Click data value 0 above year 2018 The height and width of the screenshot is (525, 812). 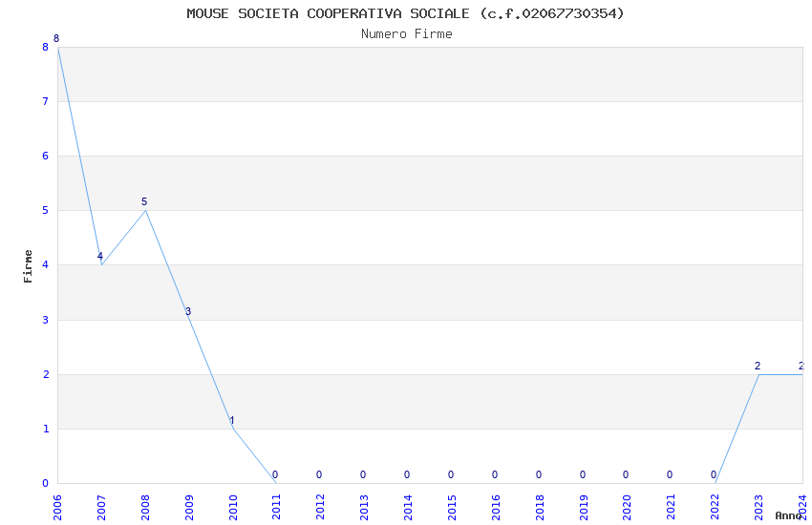(x=539, y=474)
